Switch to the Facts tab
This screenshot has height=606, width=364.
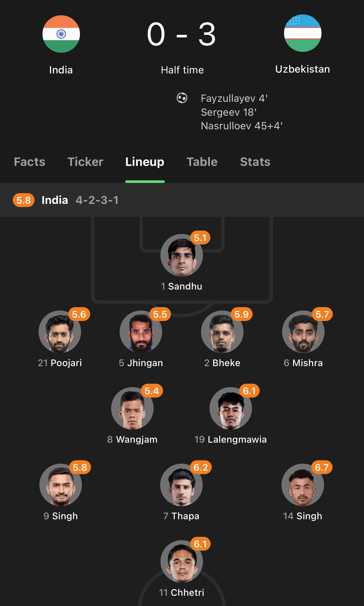30,162
